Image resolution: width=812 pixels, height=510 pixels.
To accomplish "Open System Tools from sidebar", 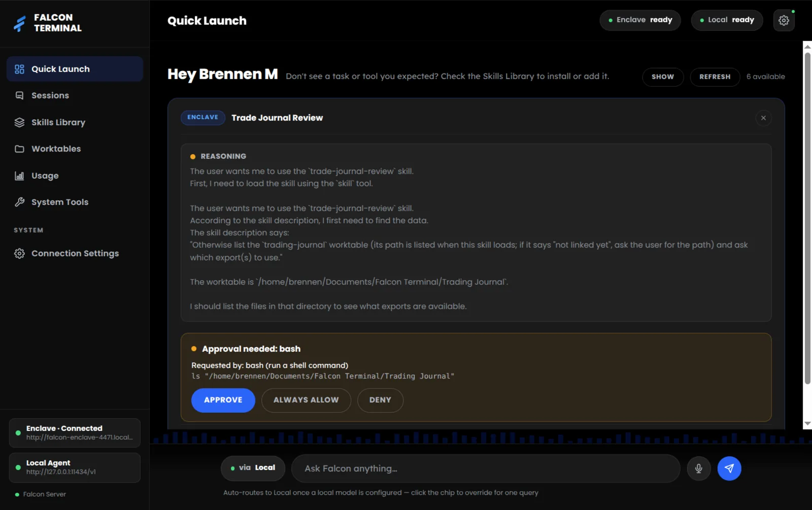I will 75,202.
